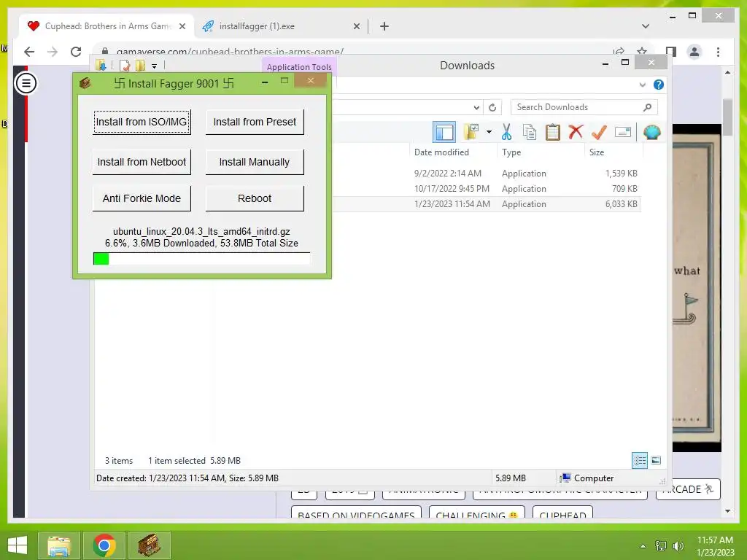Viewport: 747px width, 560px height.
Task: Close the Cuphead browser tab
Action: click(x=182, y=26)
